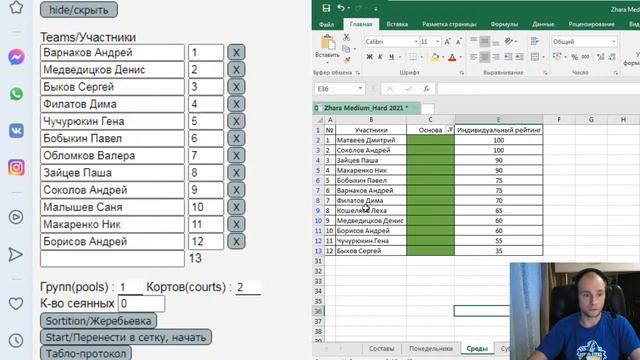Open font color dropdown arrow

[x=460, y=57]
